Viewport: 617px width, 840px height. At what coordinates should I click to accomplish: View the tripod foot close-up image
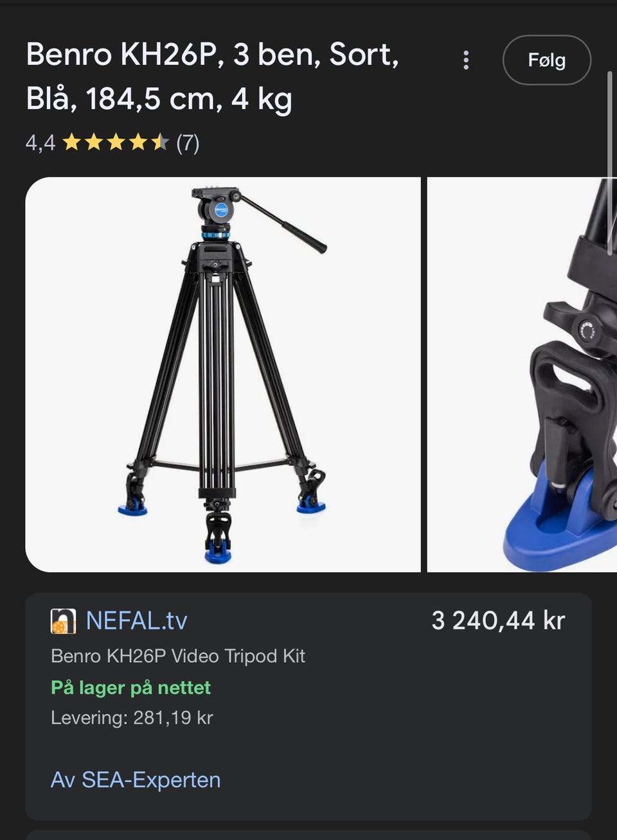tap(522, 374)
